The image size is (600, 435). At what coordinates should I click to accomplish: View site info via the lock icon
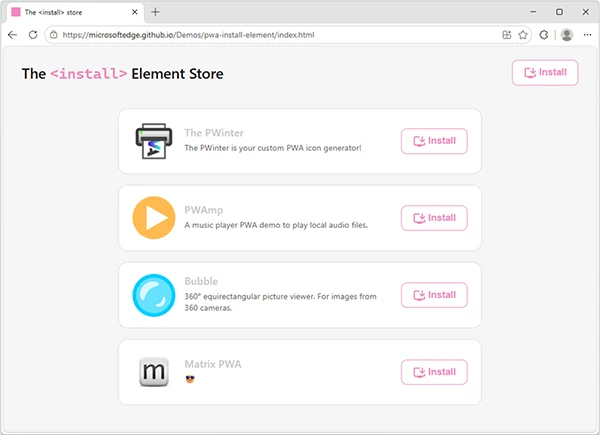(54, 35)
